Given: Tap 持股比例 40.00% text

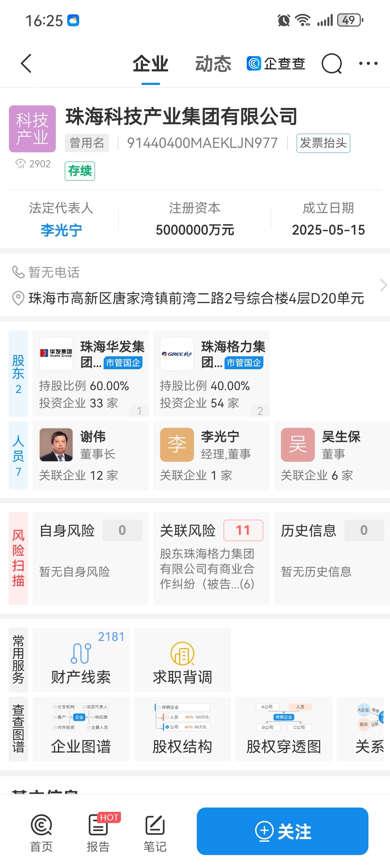Looking at the screenshot, I should pos(205,386).
